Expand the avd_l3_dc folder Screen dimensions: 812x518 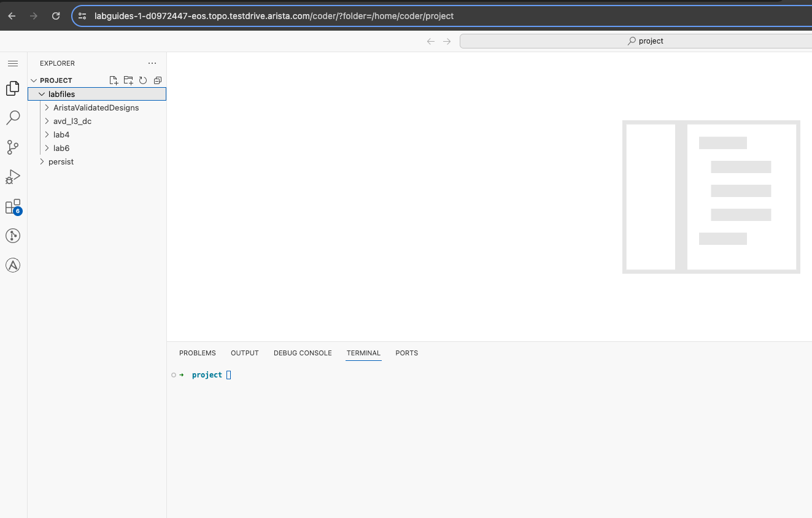coord(72,121)
